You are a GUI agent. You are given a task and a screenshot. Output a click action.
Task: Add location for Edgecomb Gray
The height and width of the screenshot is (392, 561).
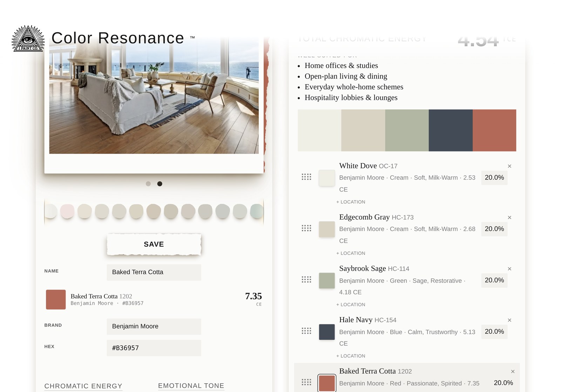[351, 253]
